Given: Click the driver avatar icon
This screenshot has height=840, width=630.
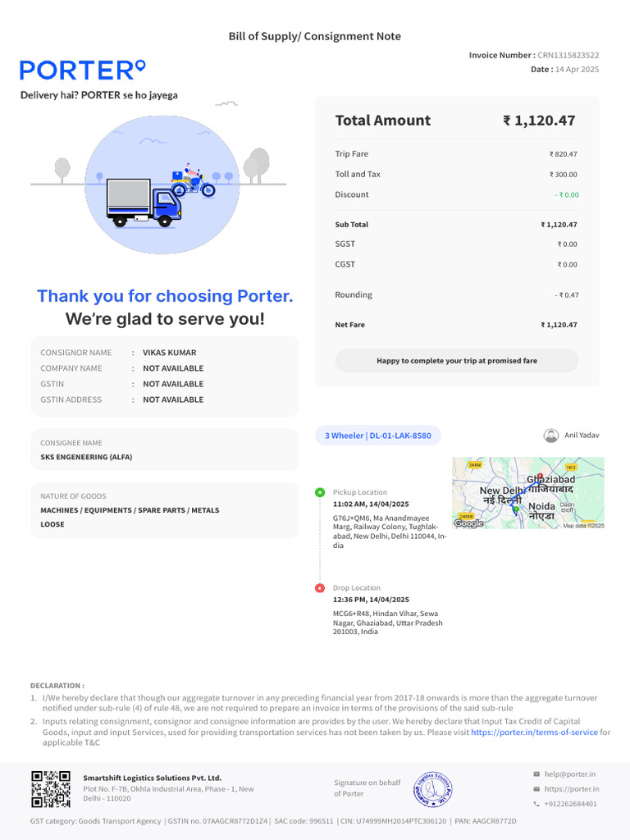Looking at the screenshot, I should click(551, 436).
